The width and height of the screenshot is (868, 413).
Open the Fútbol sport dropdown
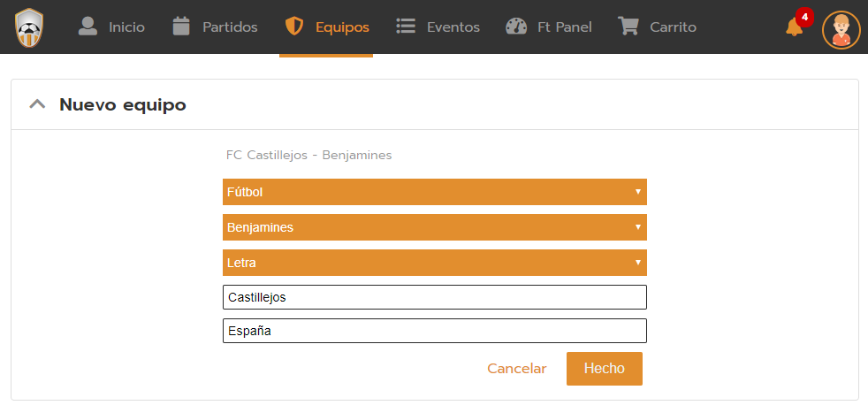434,192
